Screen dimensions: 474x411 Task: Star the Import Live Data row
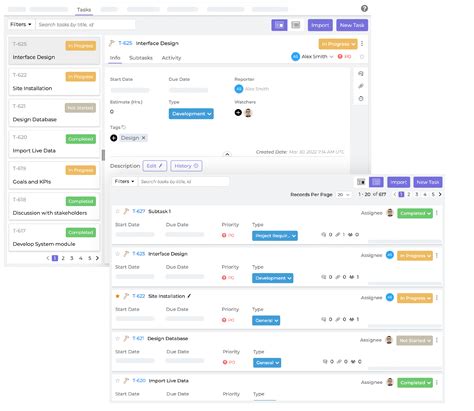point(117,381)
